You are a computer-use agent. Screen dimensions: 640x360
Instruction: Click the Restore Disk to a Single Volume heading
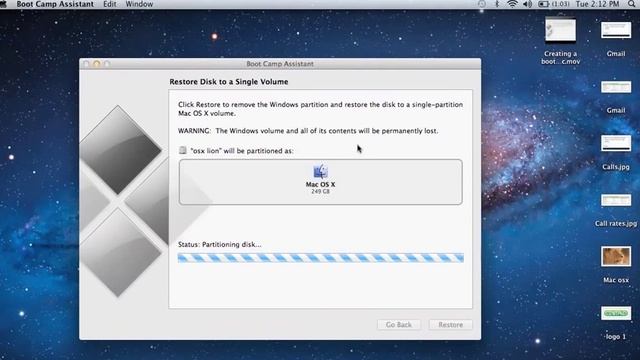(229, 82)
